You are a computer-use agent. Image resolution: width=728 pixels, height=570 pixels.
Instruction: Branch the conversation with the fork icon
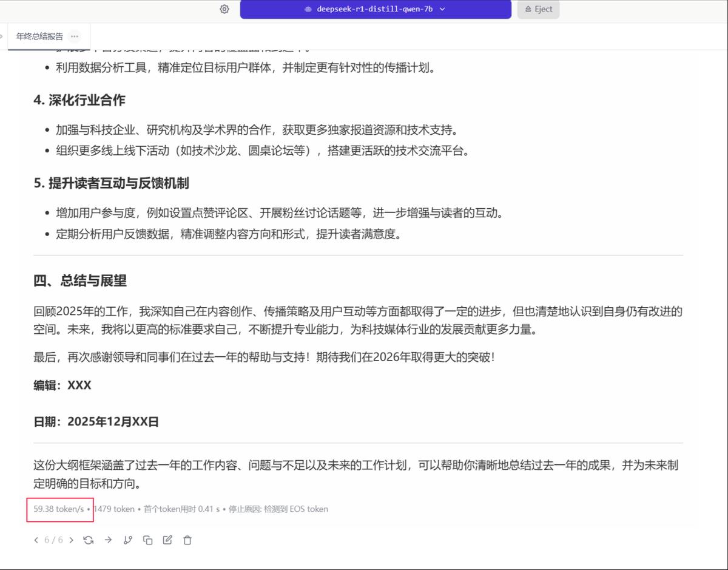[x=128, y=540]
